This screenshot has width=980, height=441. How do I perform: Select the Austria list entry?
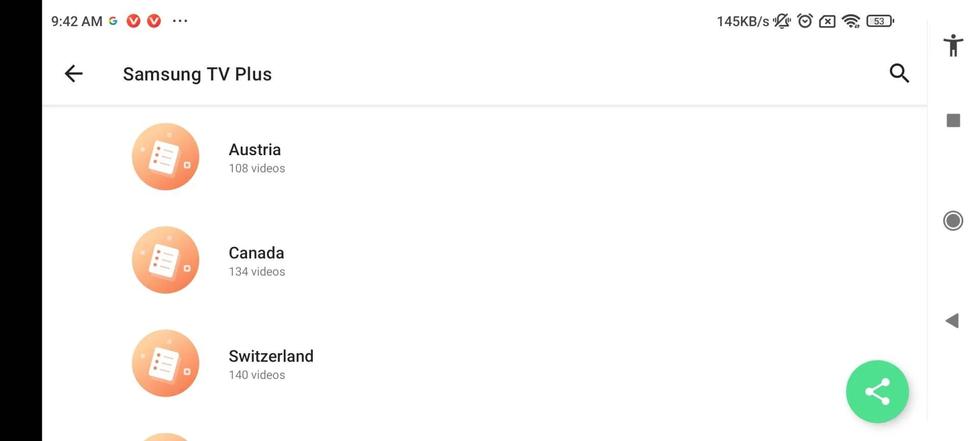[x=484, y=157]
